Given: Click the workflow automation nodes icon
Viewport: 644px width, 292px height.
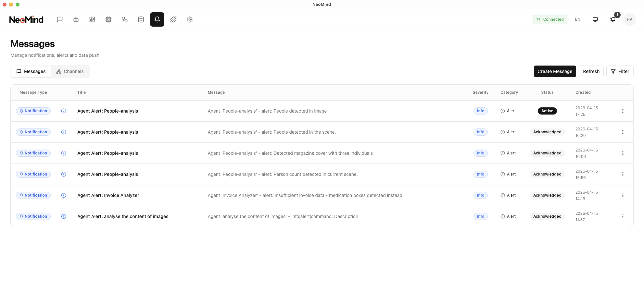Looking at the screenshot, I should [x=125, y=19].
